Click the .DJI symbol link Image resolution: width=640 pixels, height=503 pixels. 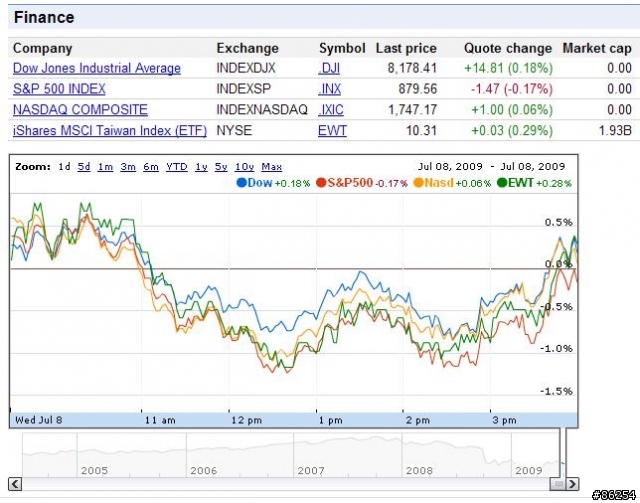tap(329, 68)
